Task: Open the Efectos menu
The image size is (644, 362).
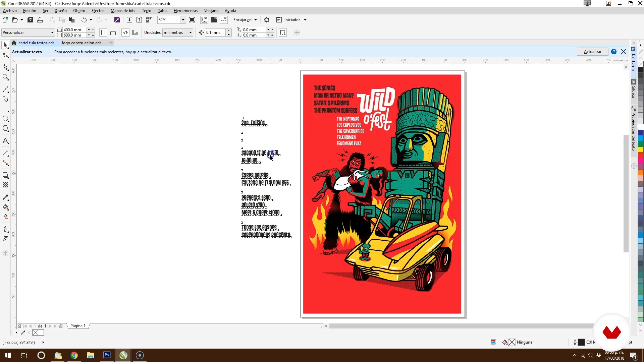Action: pos(98,11)
